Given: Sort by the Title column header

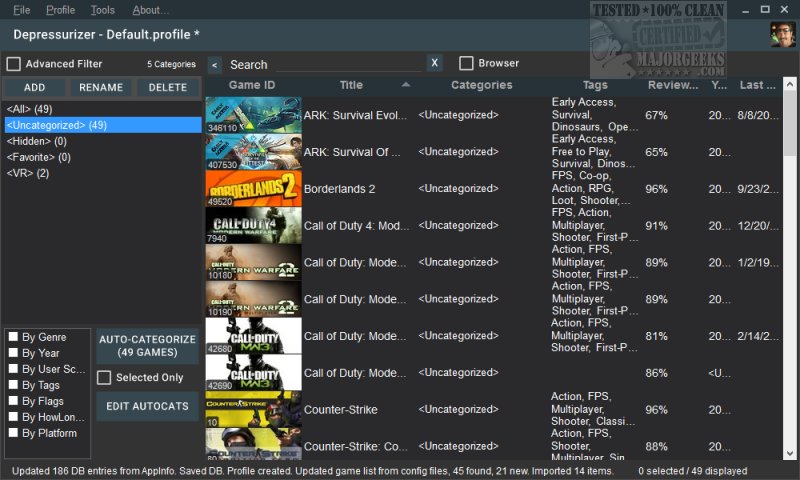Looking at the screenshot, I should [352, 86].
